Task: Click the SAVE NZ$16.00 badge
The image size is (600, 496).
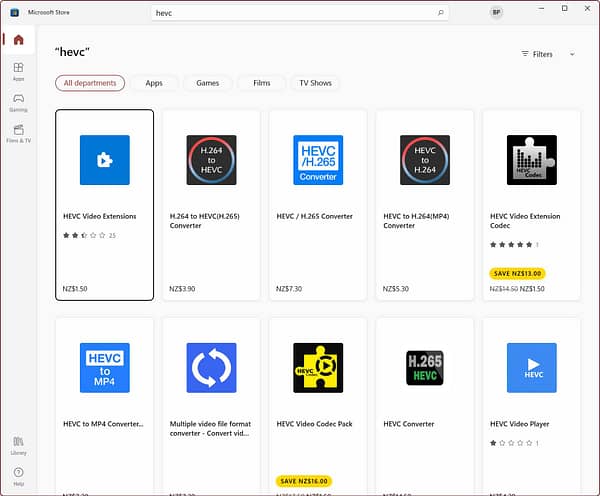Action: point(304,481)
